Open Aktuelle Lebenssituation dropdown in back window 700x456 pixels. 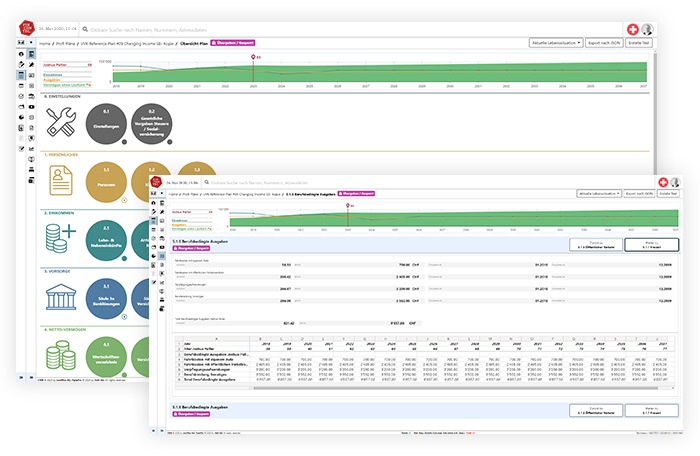pyautogui.click(x=554, y=43)
